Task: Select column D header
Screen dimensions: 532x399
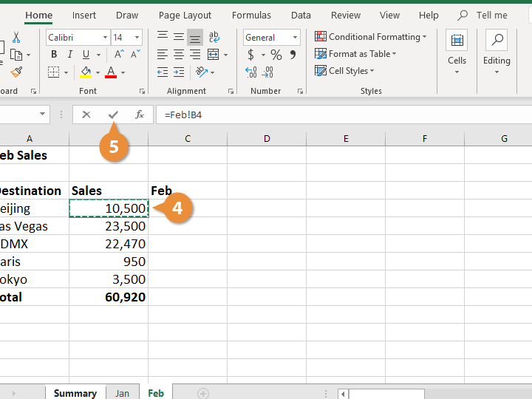Action: point(267,138)
